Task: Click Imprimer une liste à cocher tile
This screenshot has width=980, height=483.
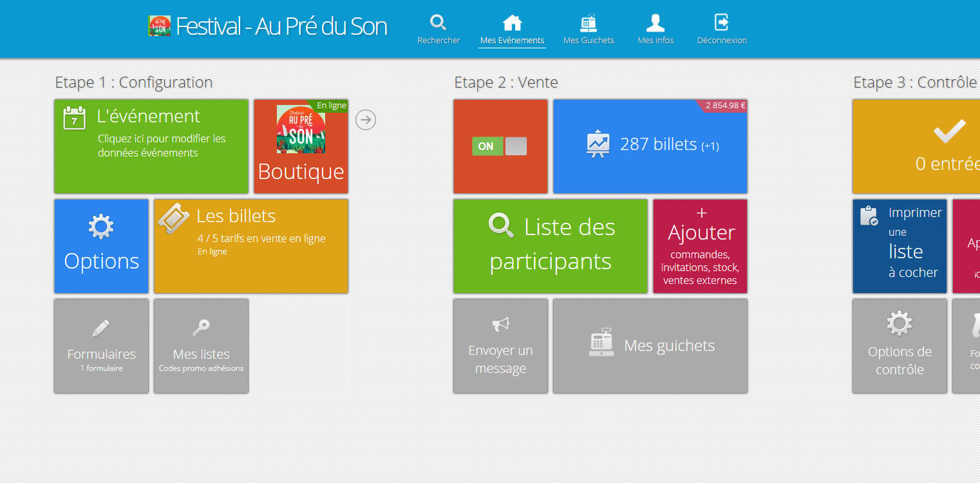Action: [900, 246]
